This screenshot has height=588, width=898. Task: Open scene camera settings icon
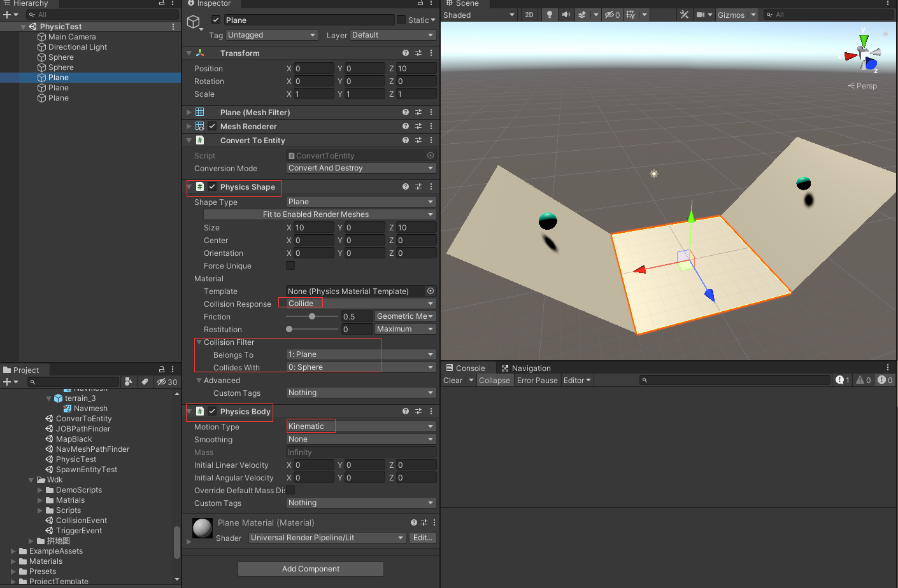coord(701,15)
